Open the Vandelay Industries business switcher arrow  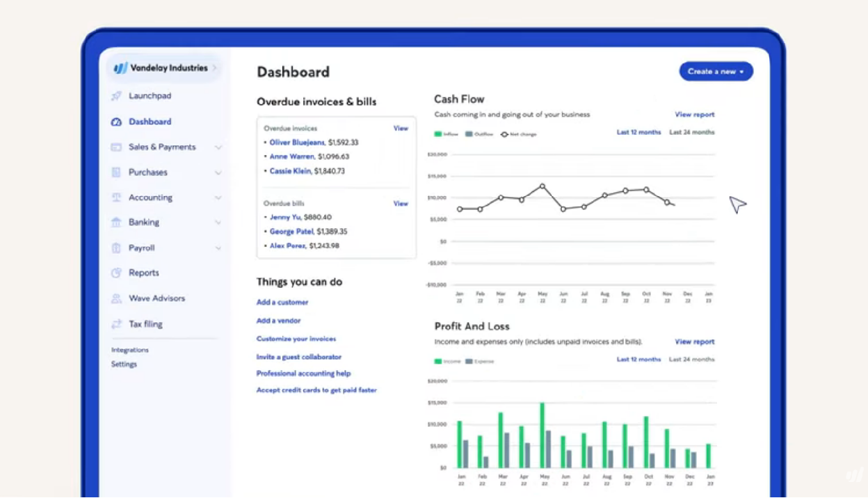pyautogui.click(x=215, y=68)
